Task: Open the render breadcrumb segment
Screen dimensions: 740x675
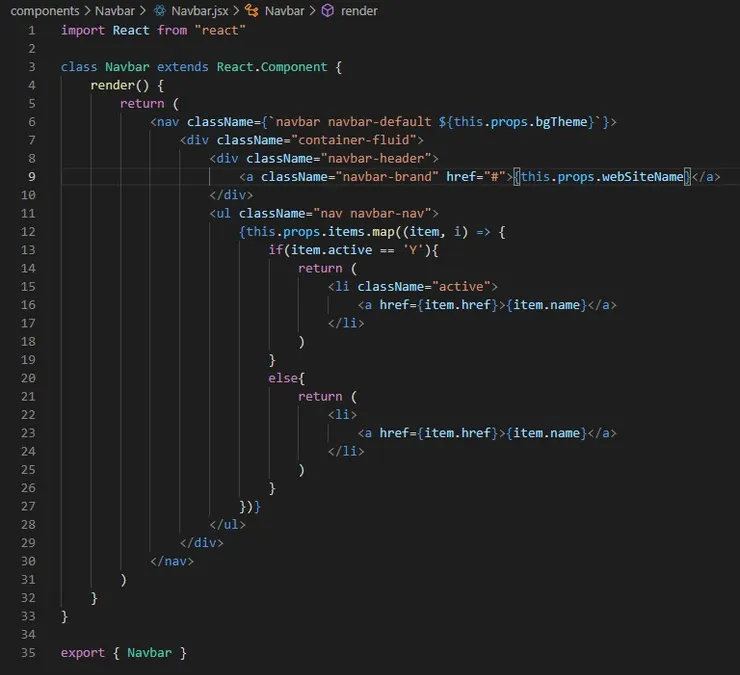Action: click(x=359, y=10)
